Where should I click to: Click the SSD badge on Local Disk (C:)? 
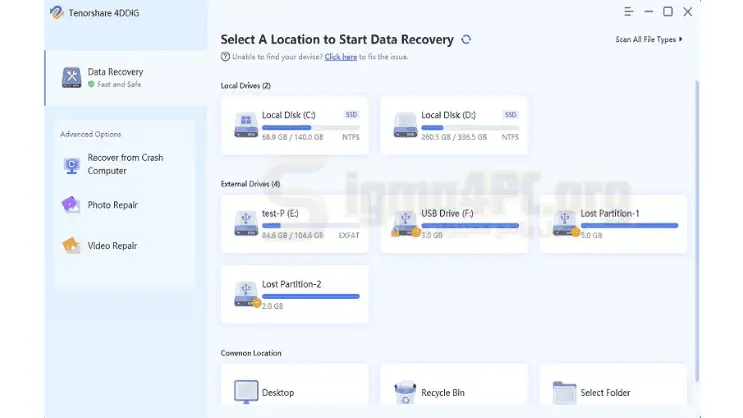(x=351, y=115)
